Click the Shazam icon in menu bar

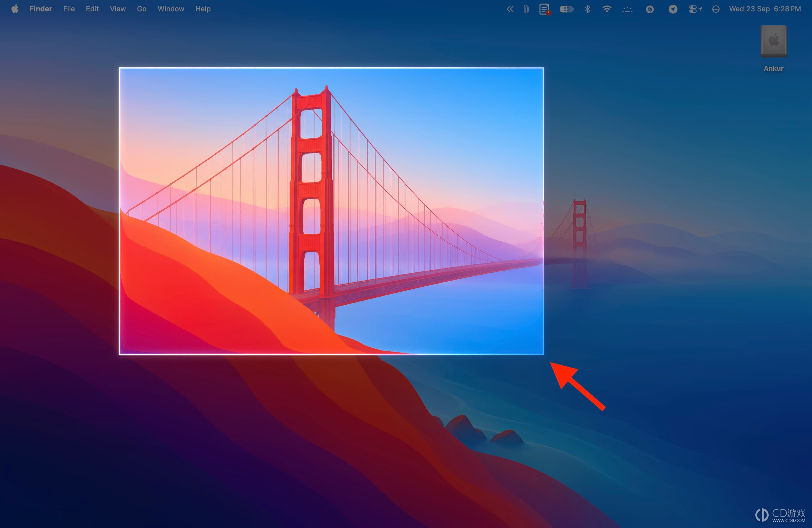coord(650,9)
